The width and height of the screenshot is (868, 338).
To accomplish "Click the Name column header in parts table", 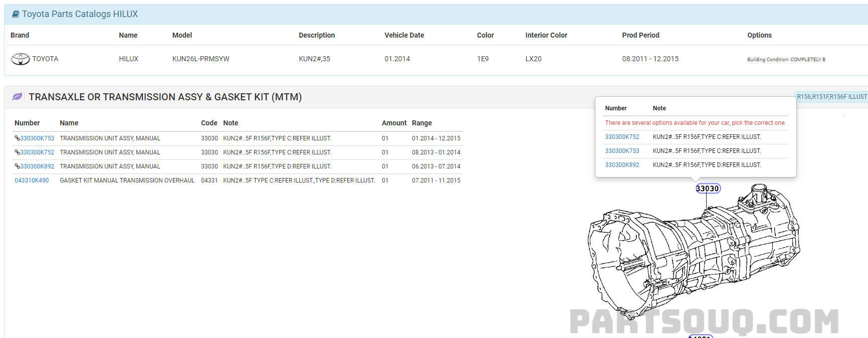I will coord(69,123).
